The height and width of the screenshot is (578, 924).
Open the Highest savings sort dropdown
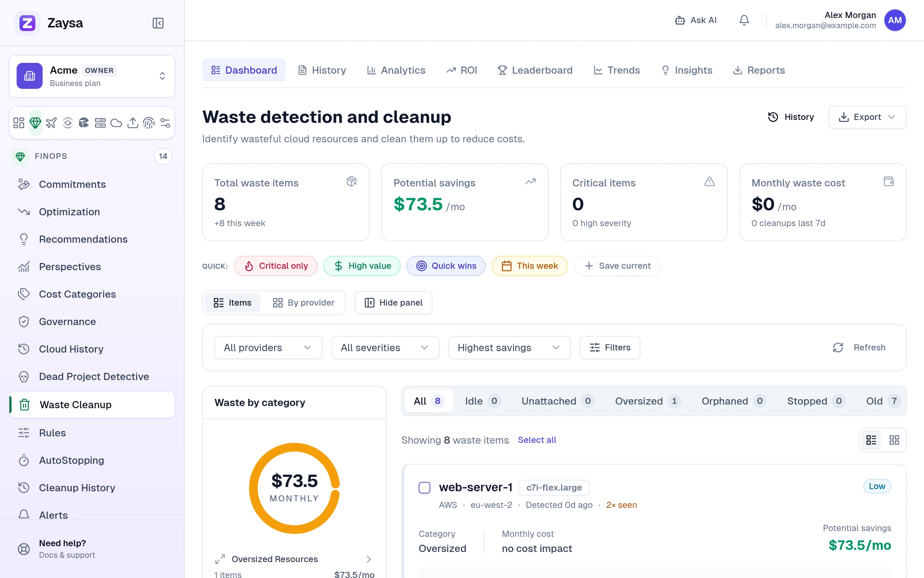[509, 348]
